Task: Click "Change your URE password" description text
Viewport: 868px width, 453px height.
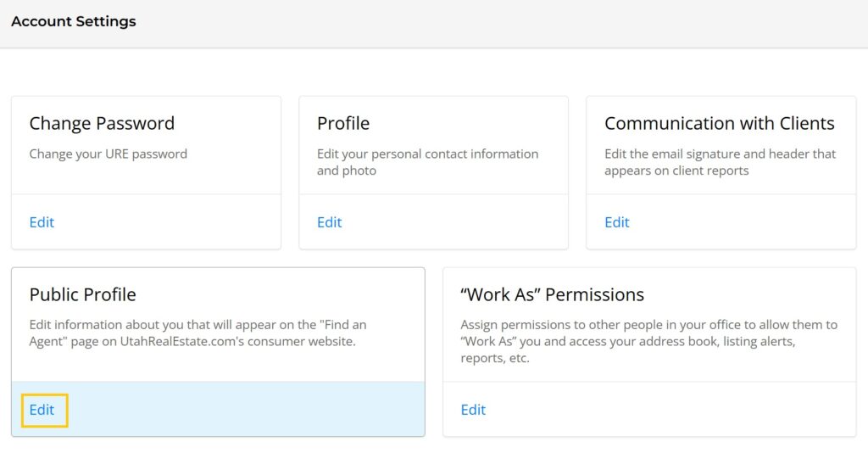Action: (108, 154)
